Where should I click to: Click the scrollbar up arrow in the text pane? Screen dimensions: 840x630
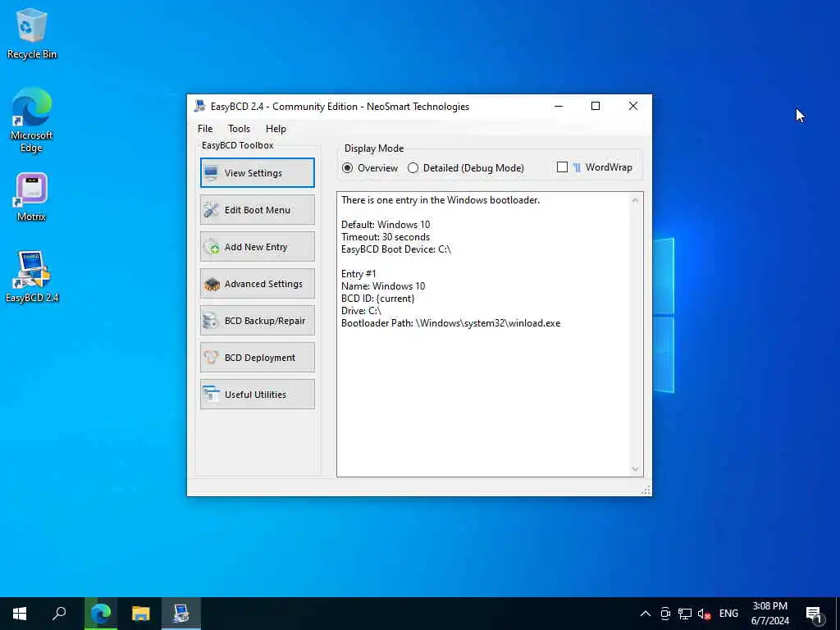[635, 200]
